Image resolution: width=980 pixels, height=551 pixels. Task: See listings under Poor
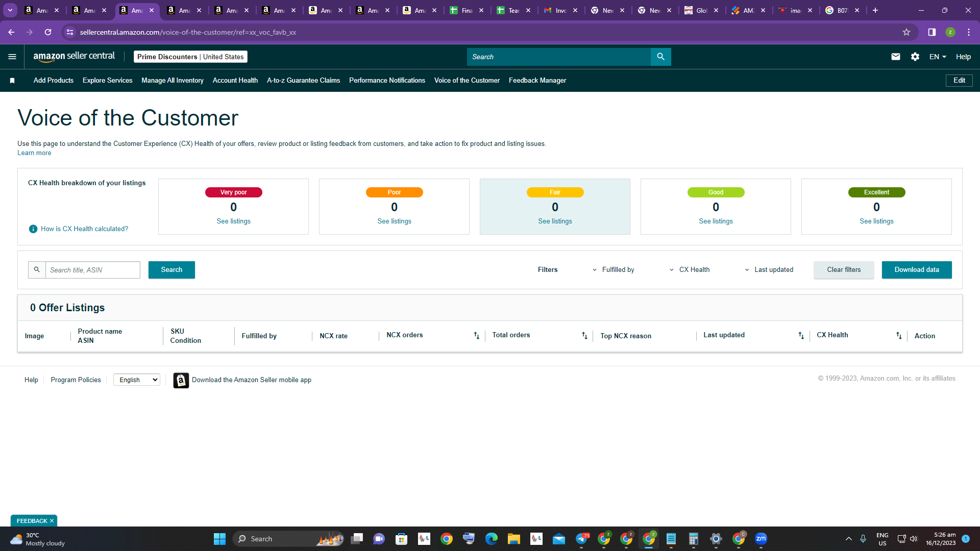pos(395,221)
